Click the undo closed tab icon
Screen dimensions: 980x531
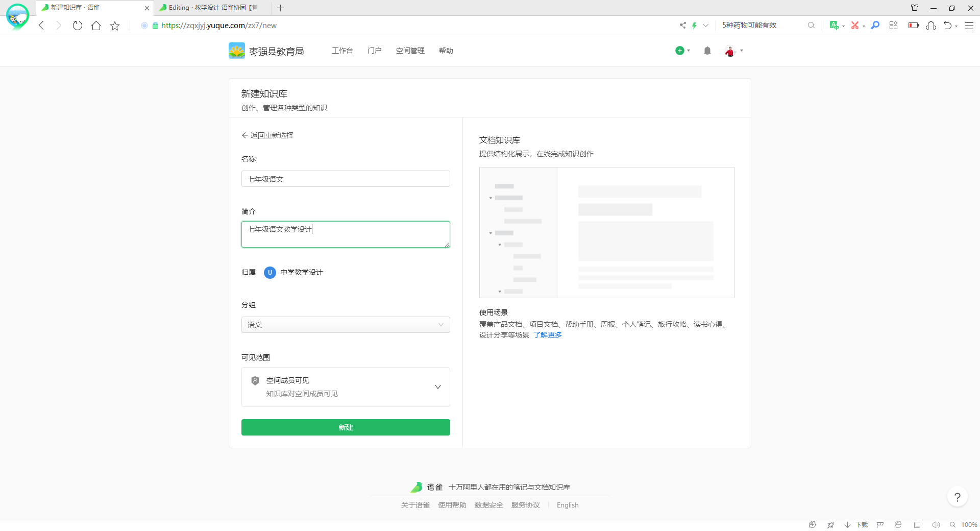pos(948,25)
